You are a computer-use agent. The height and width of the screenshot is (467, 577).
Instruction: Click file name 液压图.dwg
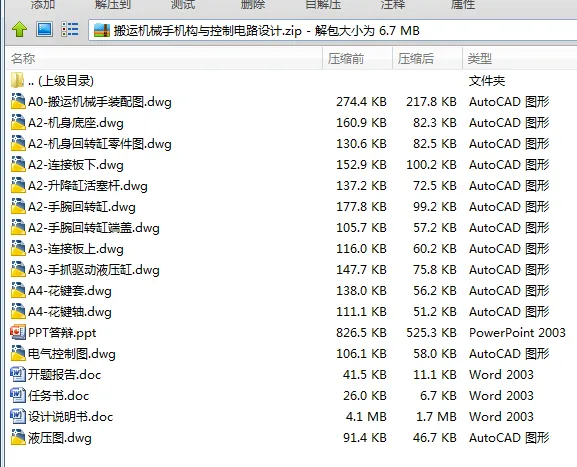click(x=60, y=437)
